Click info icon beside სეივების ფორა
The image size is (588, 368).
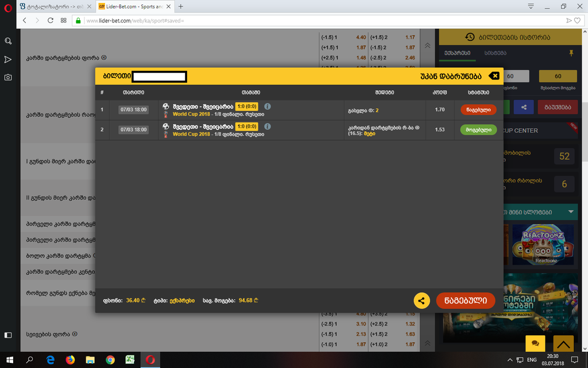[75, 334]
